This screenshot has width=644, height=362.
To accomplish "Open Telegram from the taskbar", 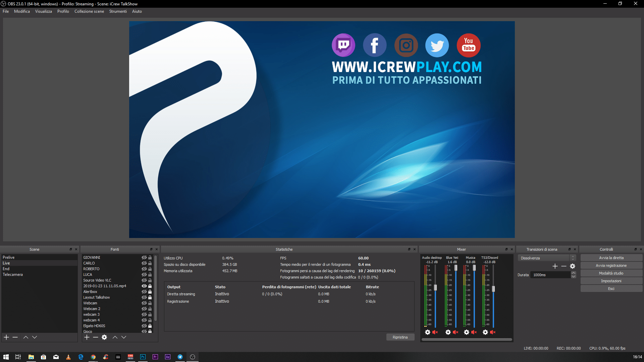I will coord(180,357).
